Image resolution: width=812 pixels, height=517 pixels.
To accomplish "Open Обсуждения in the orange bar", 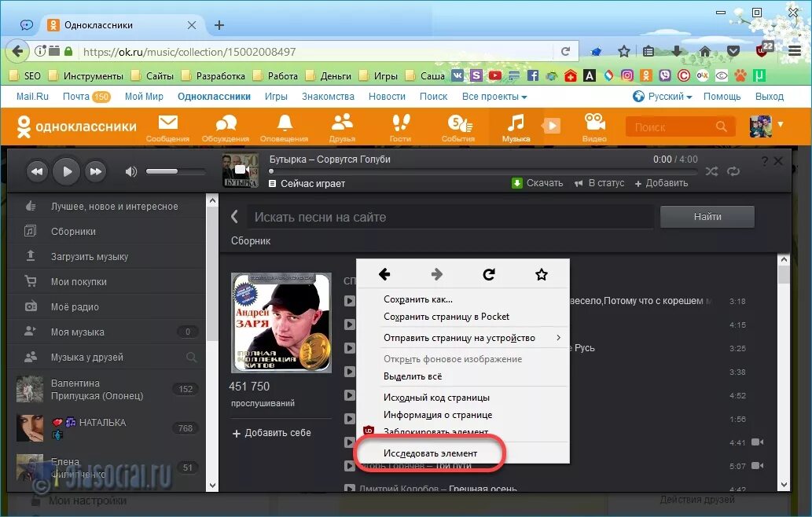I will (226, 127).
